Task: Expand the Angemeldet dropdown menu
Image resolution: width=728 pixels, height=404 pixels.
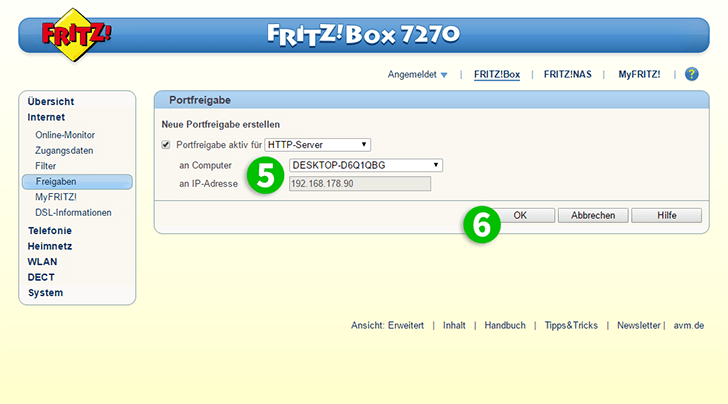Action: pyautogui.click(x=417, y=75)
